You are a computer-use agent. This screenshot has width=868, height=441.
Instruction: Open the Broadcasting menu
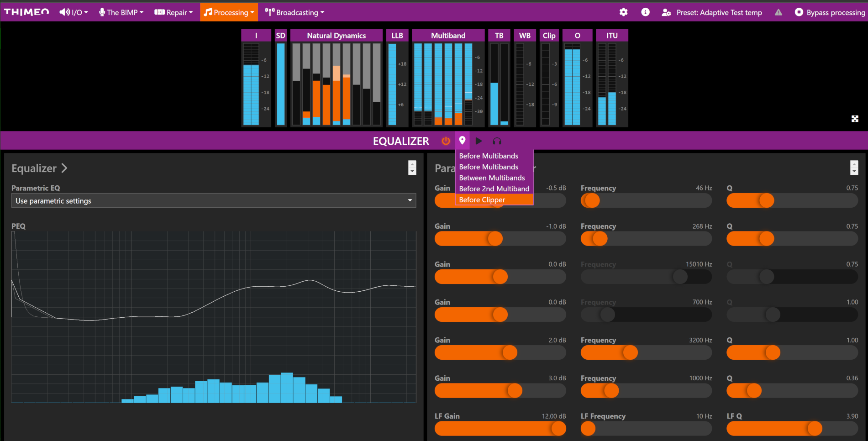click(x=295, y=12)
